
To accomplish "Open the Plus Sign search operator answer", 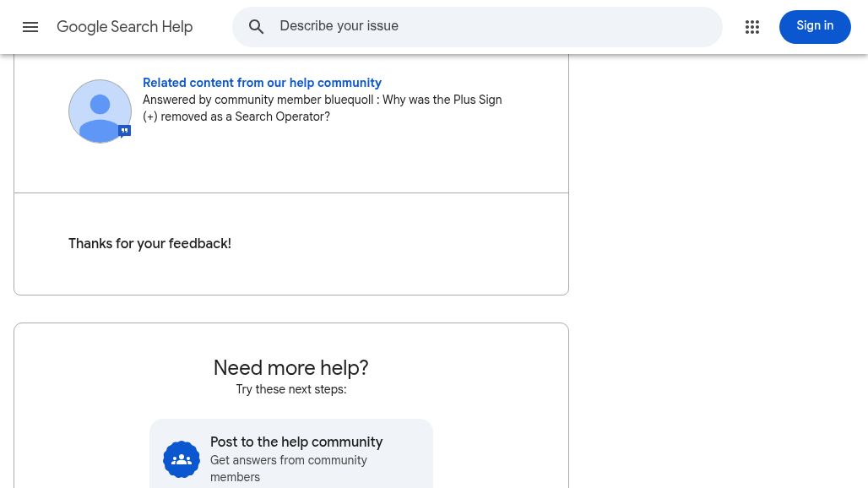I will pyautogui.click(x=442, y=100).
